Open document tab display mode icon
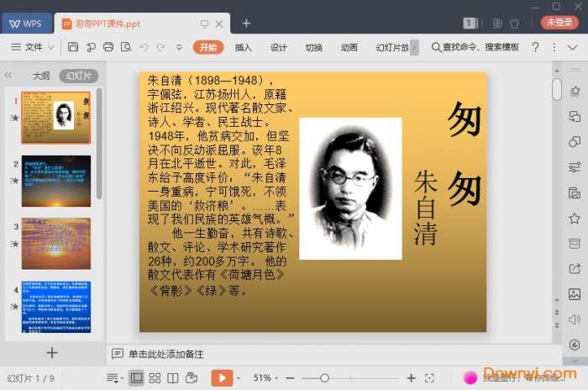This screenshot has width=588, height=390. tap(204, 24)
